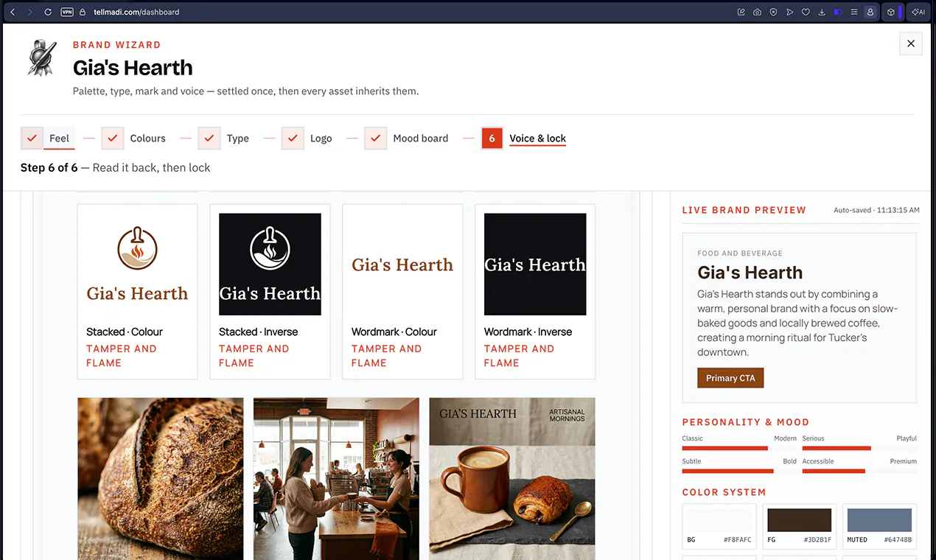Select the Voice & lock step

coord(524,138)
